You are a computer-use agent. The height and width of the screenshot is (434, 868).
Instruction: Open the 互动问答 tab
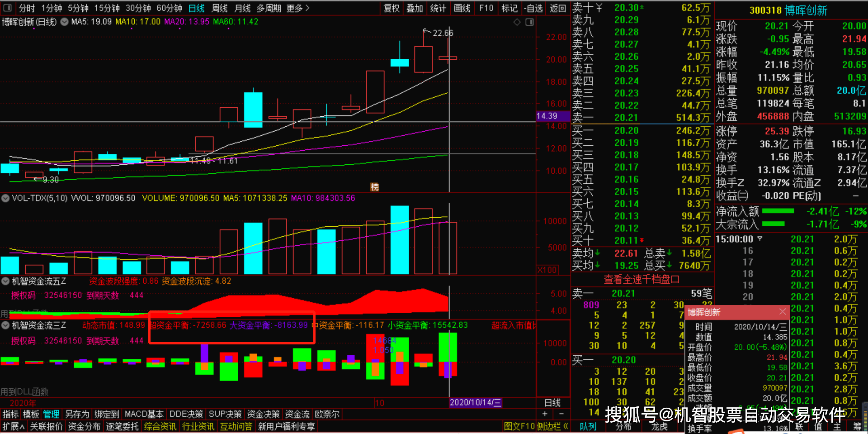236,426
